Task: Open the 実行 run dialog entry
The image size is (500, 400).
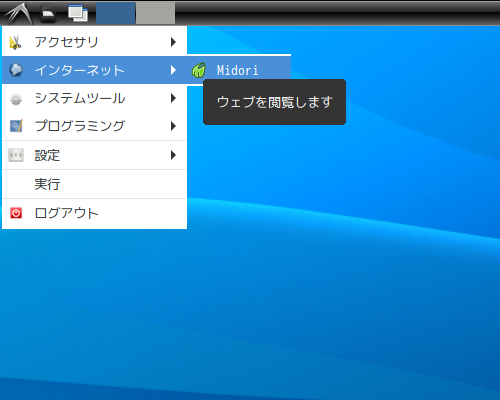Action: tap(94, 184)
